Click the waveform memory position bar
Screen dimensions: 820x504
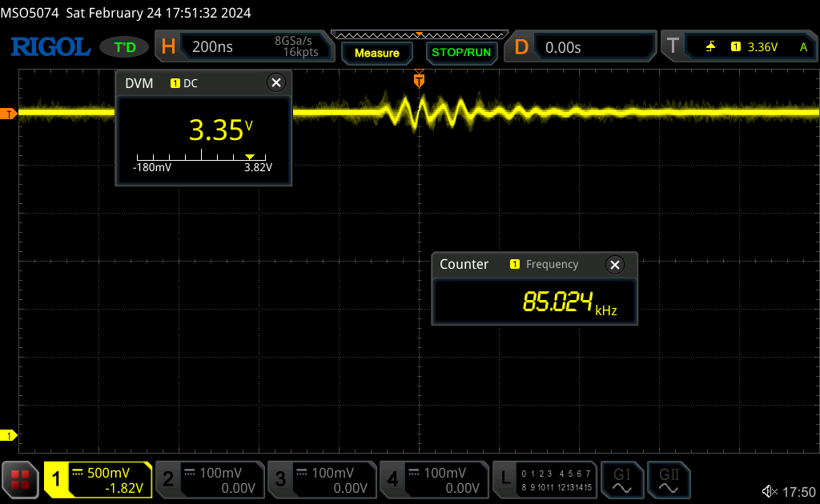click(x=420, y=35)
